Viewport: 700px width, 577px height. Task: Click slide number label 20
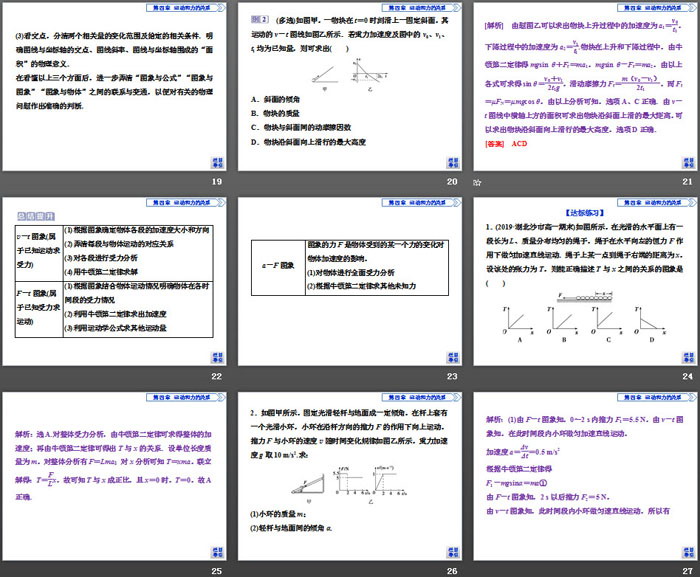click(x=452, y=182)
